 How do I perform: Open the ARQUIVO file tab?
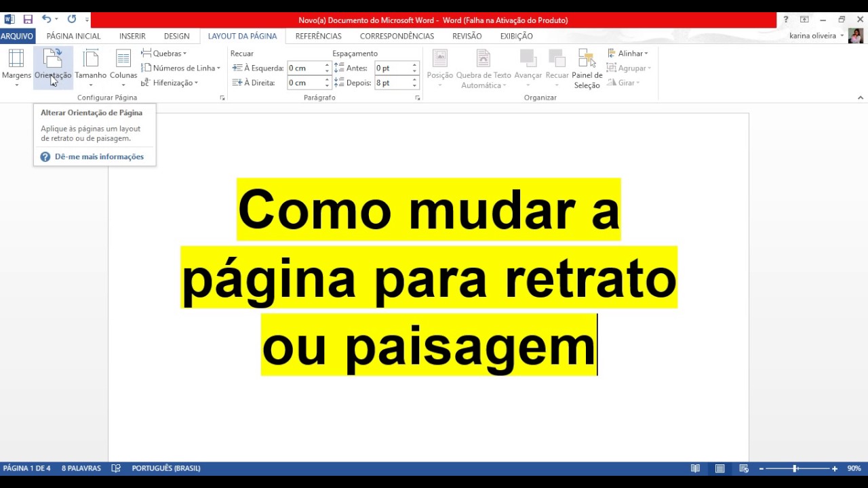[x=17, y=36]
